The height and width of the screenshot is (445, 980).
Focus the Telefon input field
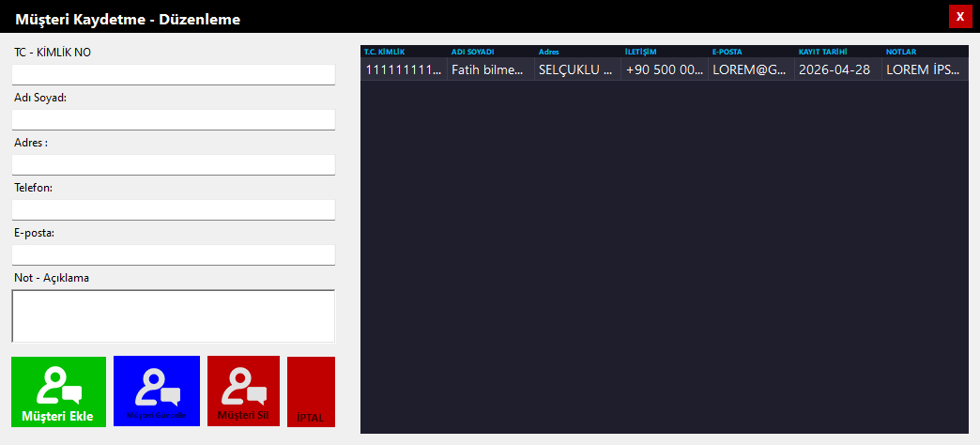coord(173,209)
